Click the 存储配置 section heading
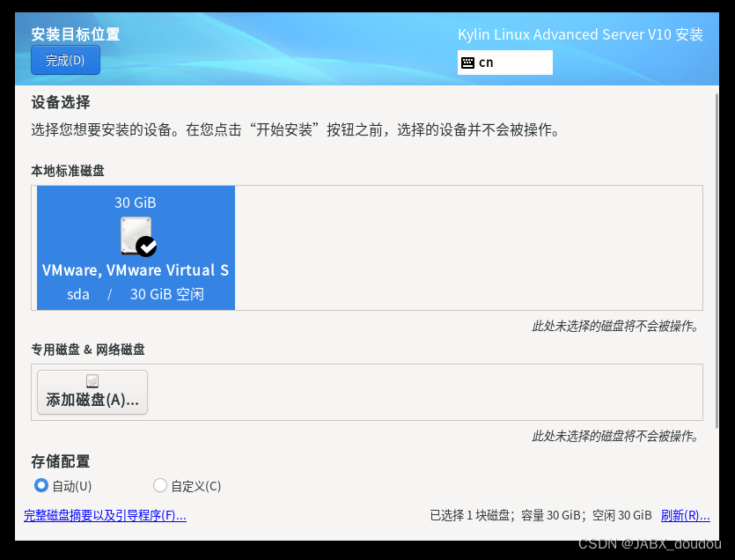This screenshot has height=560, width=735. pyautogui.click(x=61, y=461)
